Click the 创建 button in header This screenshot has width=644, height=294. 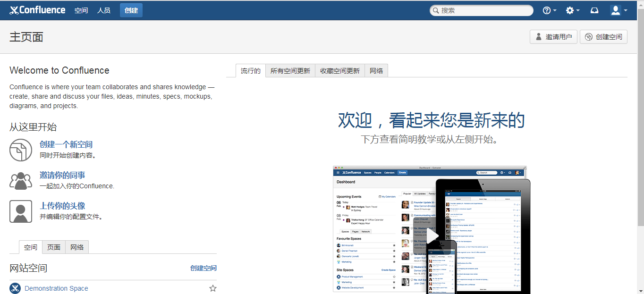(131, 10)
